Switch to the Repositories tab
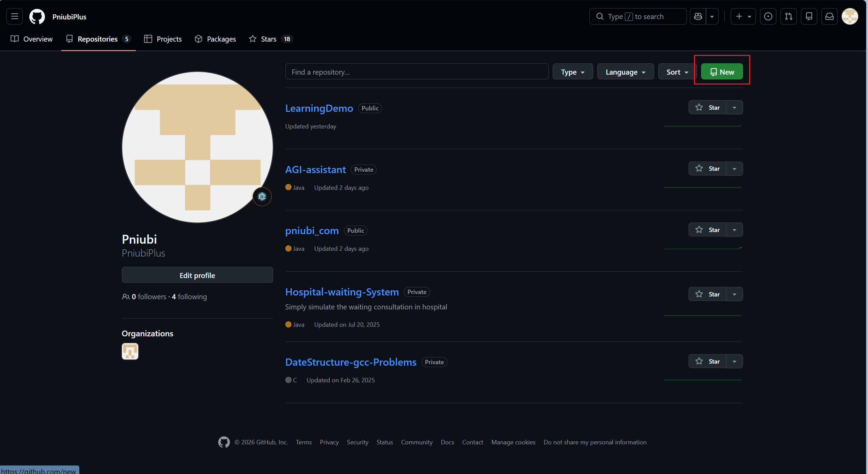 click(98, 39)
